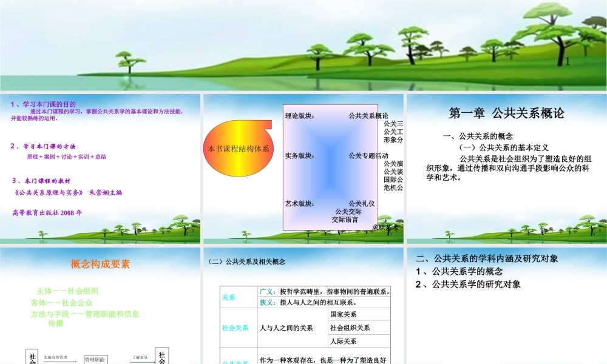The width and height of the screenshot is (607, 364).
Task: Click the entry 公关礼仪
Action: 362,204
